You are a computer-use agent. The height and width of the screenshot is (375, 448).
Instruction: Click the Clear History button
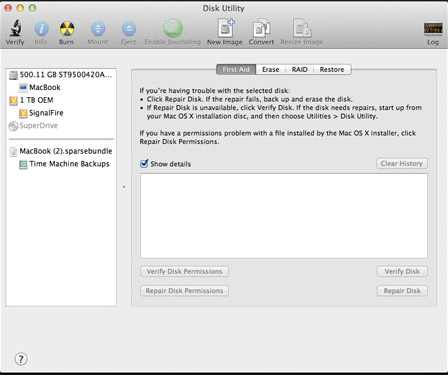pos(402,163)
